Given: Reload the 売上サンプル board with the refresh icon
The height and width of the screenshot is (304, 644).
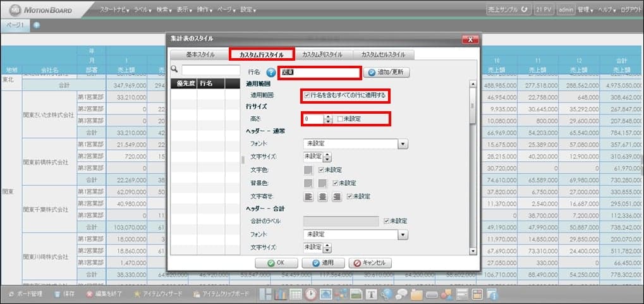Looking at the screenshot, I should 524,10.
